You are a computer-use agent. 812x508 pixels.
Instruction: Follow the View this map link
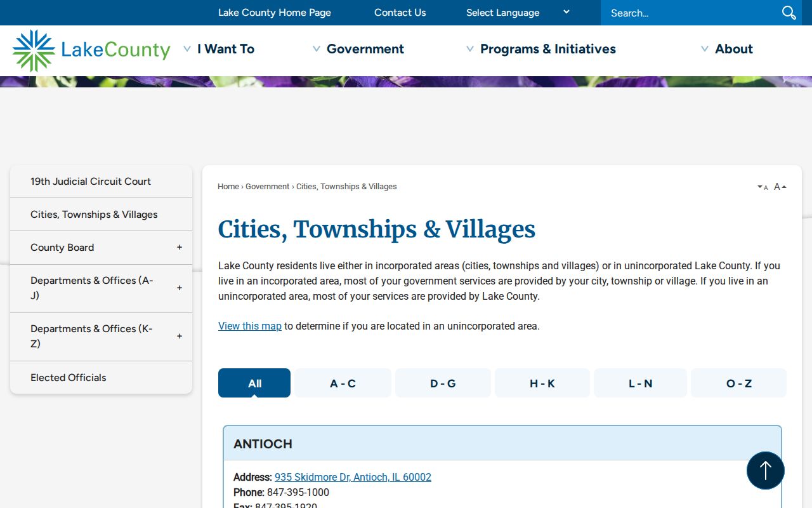(x=250, y=326)
